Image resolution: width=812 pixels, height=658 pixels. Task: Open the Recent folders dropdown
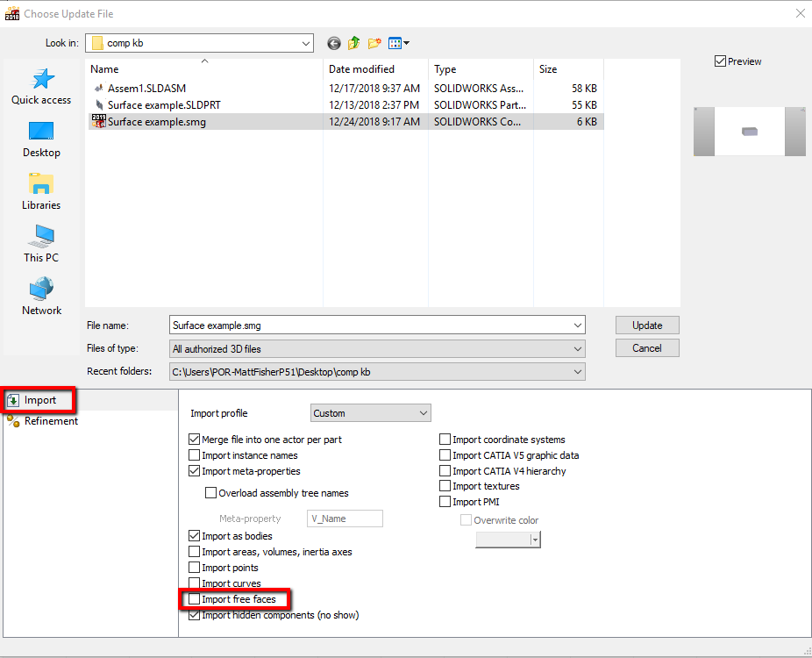coord(377,371)
